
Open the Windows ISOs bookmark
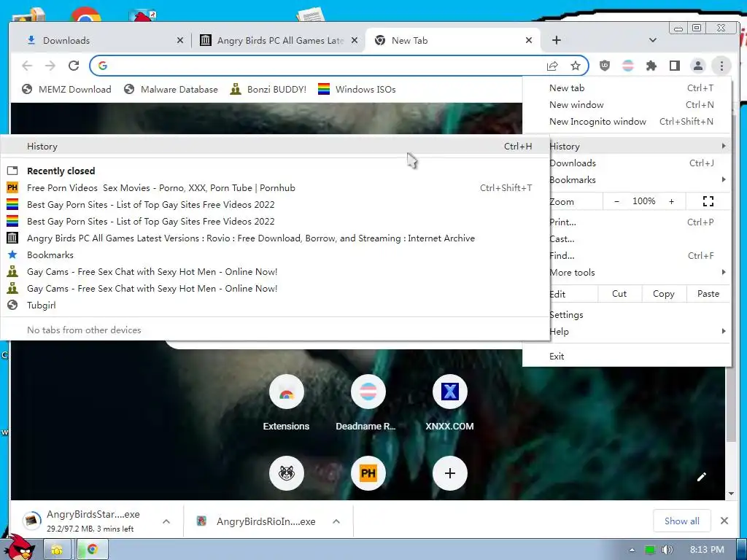pyautogui.click(x=357, y=90)
